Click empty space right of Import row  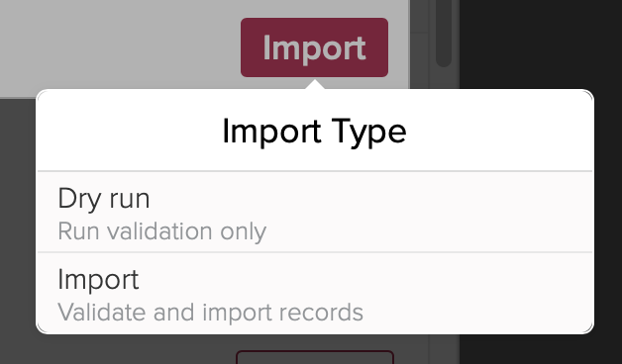coord(476,293)
